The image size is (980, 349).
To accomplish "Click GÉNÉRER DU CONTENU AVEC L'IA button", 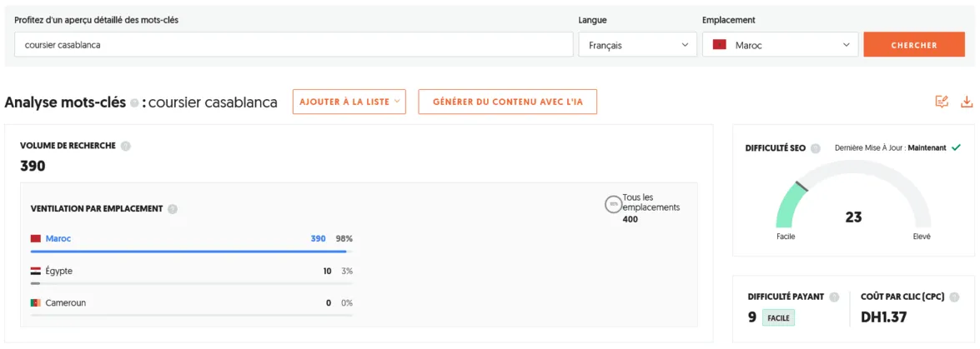I will click(x=507, y=102).
